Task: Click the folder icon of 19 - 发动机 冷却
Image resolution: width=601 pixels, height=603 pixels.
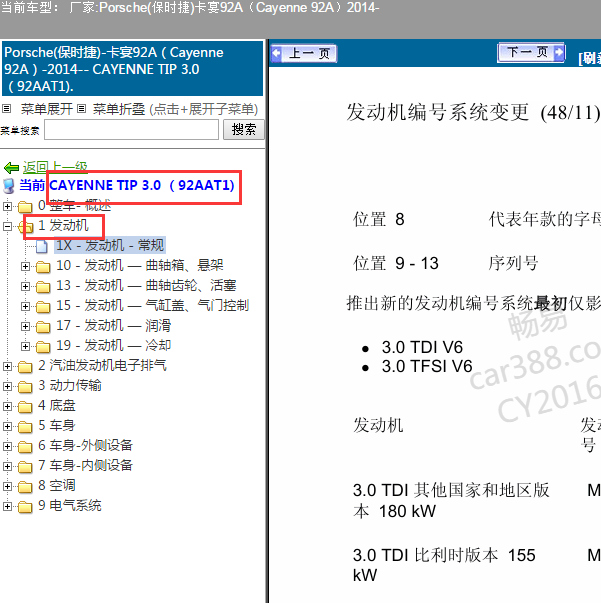Action: 43,346
